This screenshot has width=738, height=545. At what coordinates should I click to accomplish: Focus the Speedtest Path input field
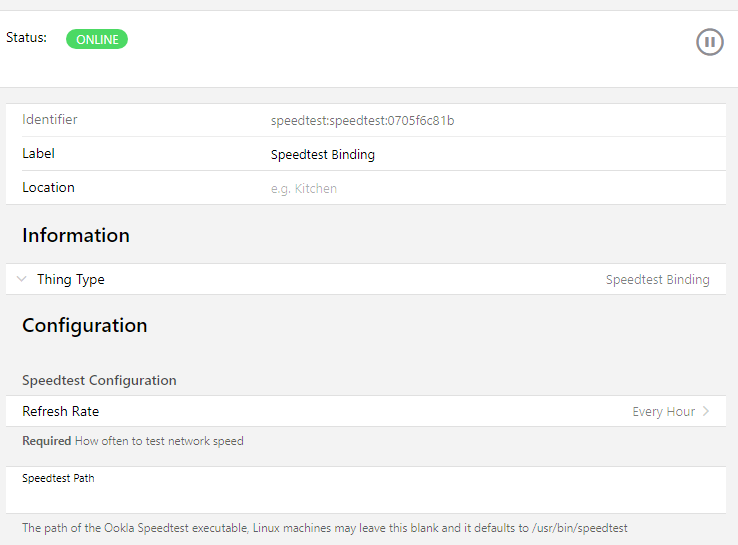coord(368,498)
